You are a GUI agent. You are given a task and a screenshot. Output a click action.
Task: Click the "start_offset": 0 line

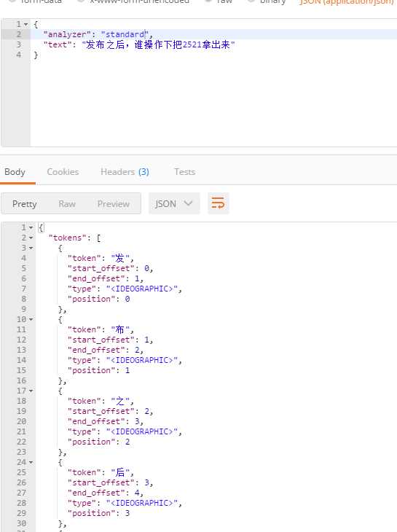(x=110, y=268)
